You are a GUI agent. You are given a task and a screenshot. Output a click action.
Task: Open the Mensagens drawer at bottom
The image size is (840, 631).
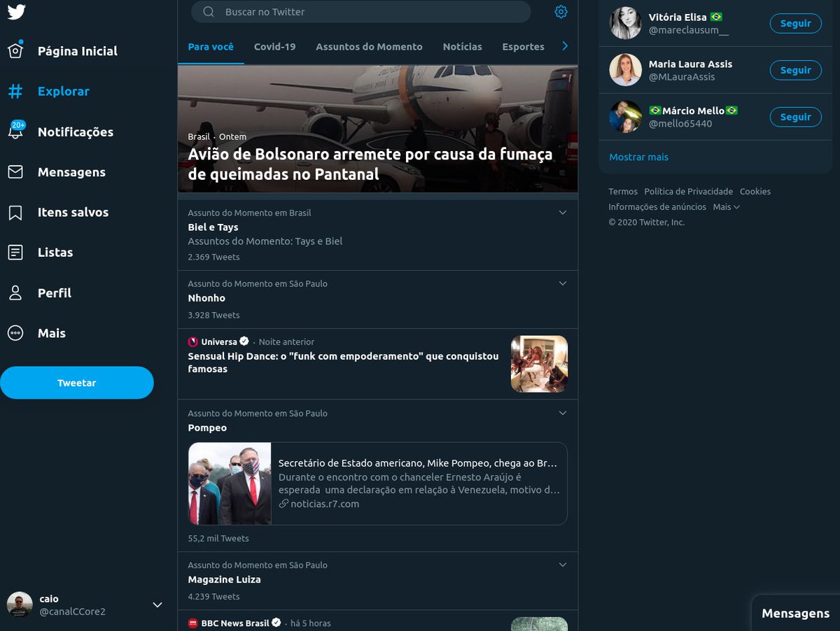point(795,614)
